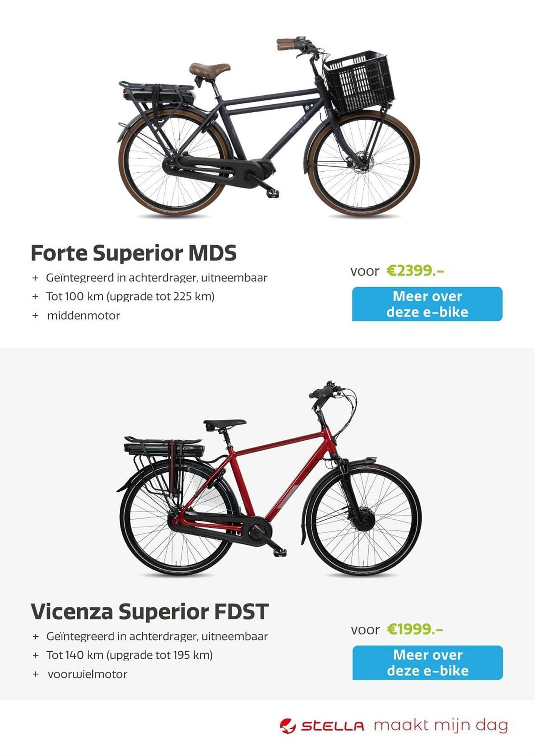Click the maakt mijn dag slogan
The width and height of the screenshot is (535, 756).
click(441, 726)
